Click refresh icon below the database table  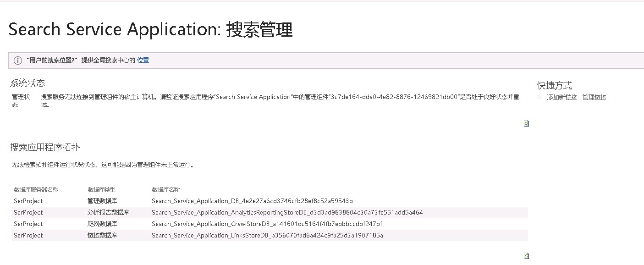527,256
